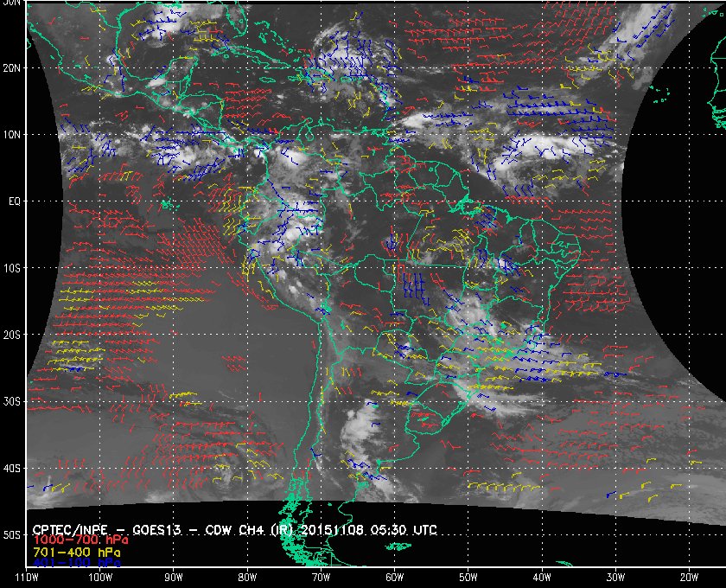The height and width of the screenshot is (588, 726).
Task: Click the 80W longitude axis label
Action: [247, 577]
